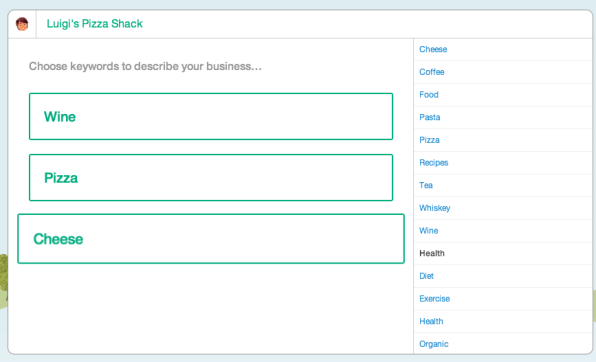Click the bold Health category header

(432, 253)
